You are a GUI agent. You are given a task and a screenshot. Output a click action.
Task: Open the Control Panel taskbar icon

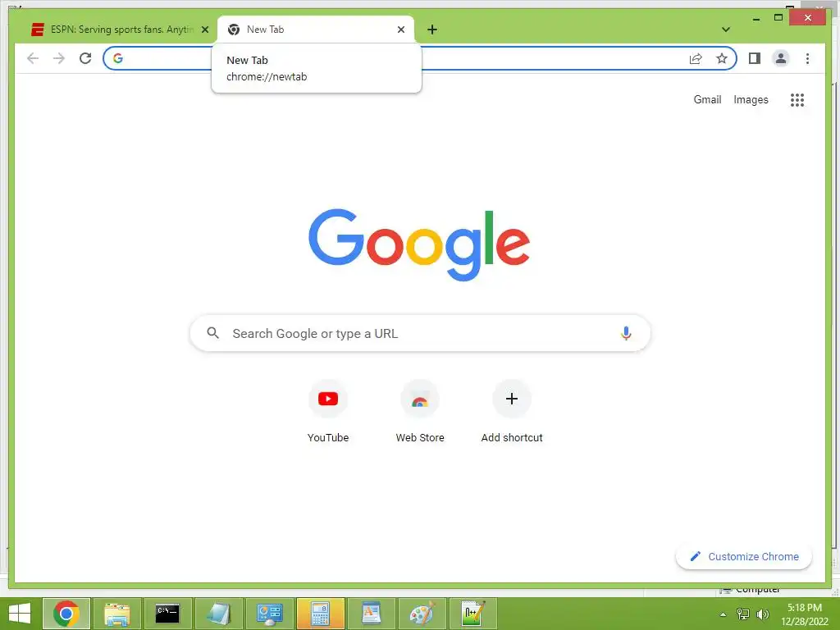click(269, 614)
